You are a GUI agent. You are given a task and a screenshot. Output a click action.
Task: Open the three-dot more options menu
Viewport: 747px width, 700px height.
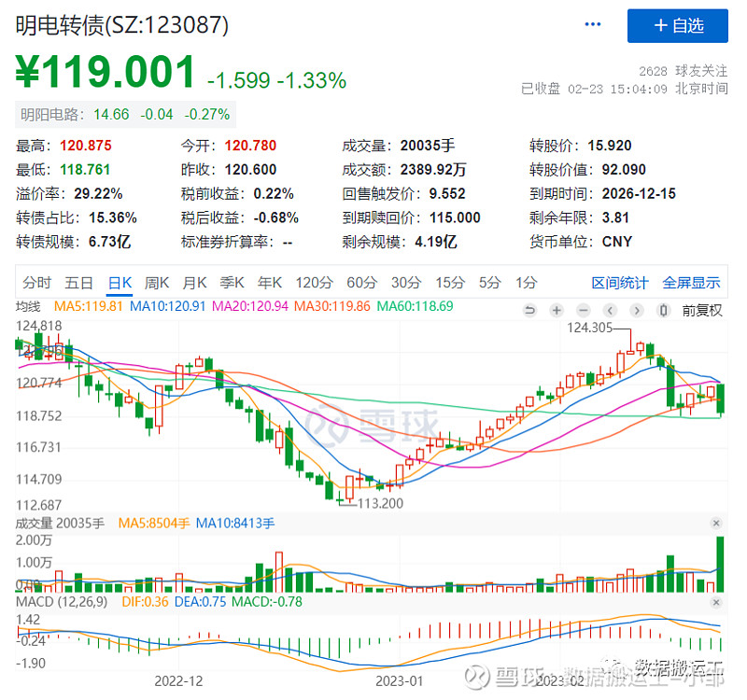593,24
